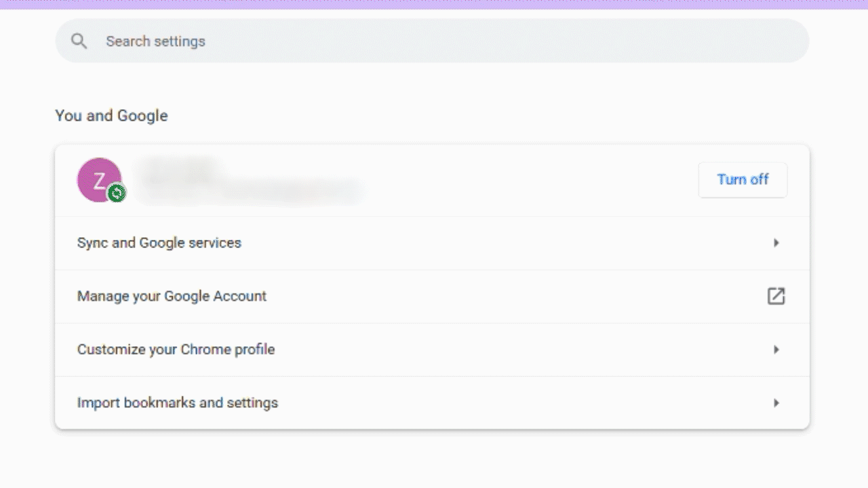Click the empty right end of the search bar

759,41
